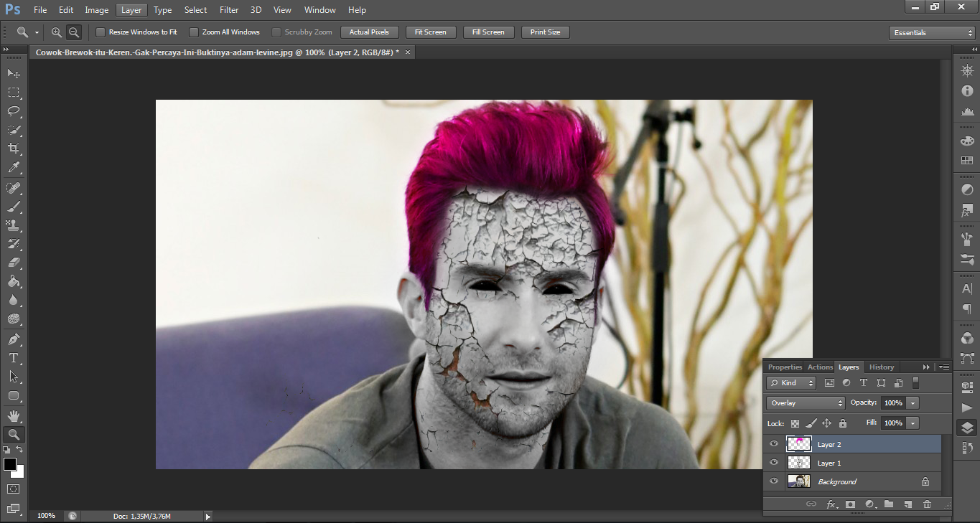Select the Eraser tool
Screen dimensions: 980x523
pos(14,263)
